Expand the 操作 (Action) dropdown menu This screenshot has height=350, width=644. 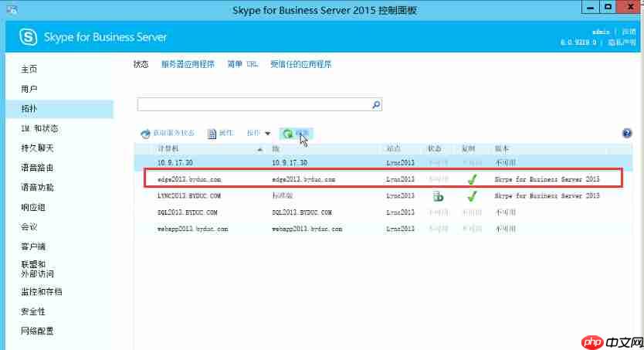pyautogui.click(x=259, y=133)
